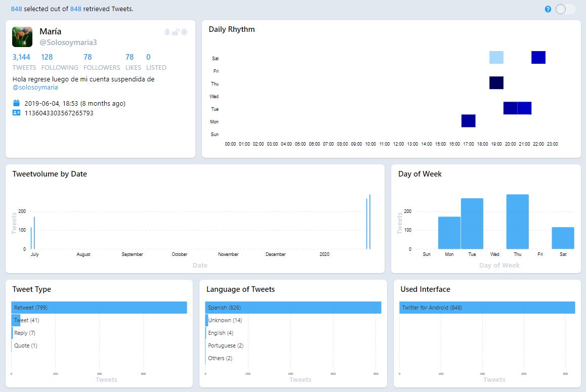Click the faded open padlock icon
586x392 pixels.
coord(176,32)
